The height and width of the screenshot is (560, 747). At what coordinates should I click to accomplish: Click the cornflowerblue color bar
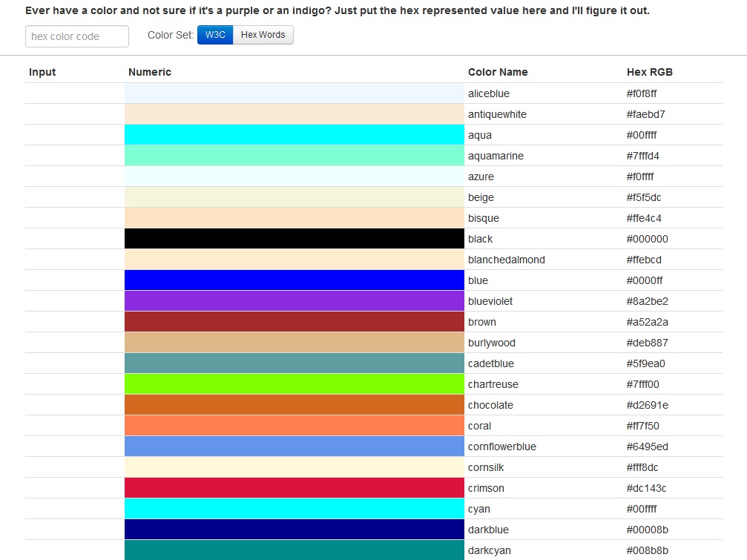294,446
